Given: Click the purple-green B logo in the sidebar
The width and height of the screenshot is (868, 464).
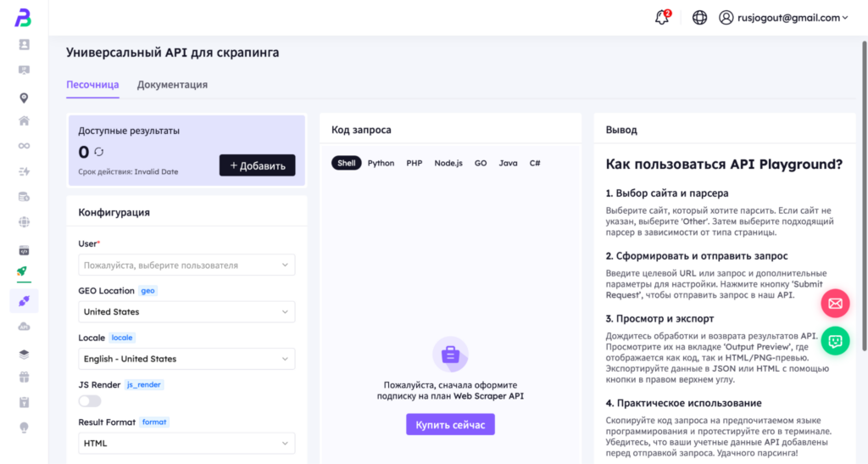Looking at the screenshot, I should pos(23,18).
